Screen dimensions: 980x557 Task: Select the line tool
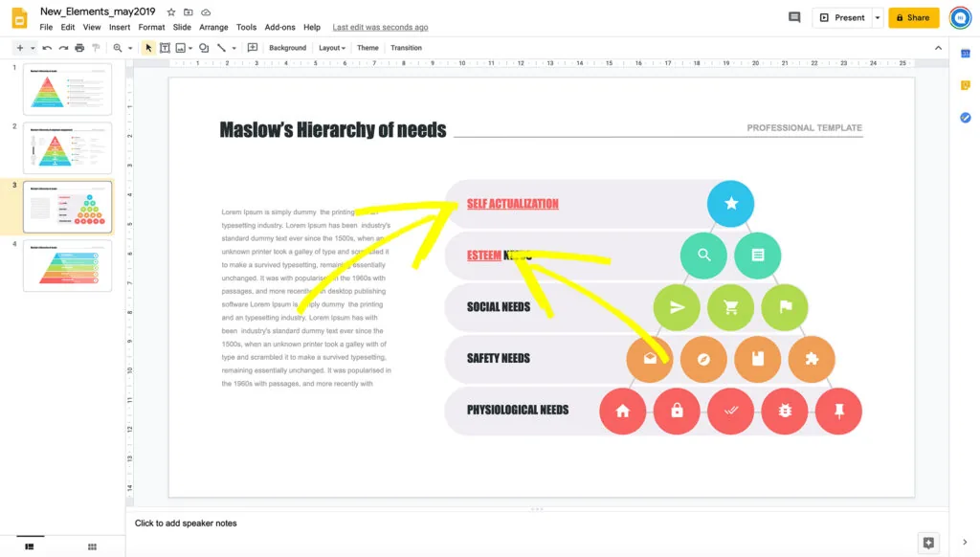click(x=221, y=48)
